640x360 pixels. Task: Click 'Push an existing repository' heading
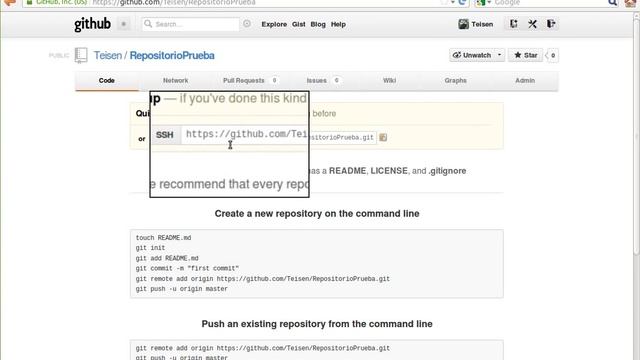[x=317, y=324]
